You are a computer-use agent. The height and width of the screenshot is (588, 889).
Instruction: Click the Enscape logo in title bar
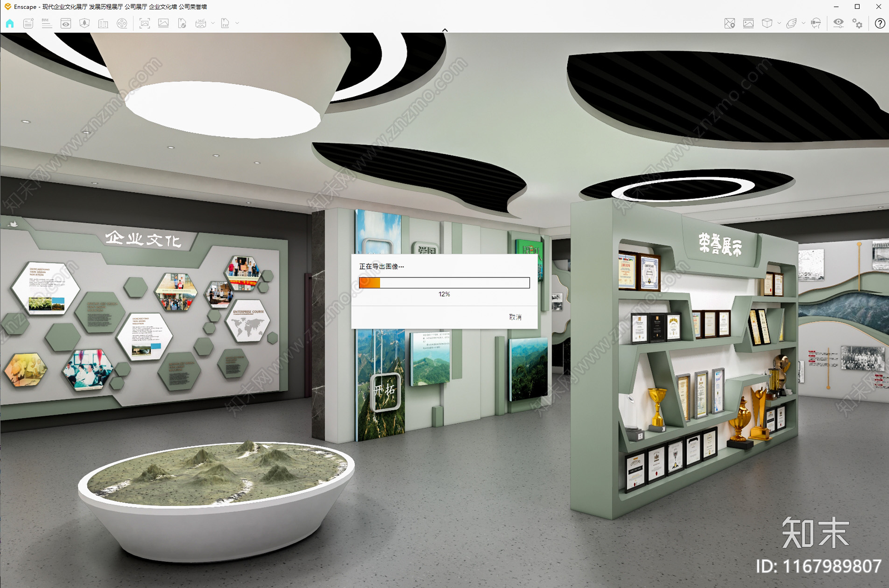click(8, 7)
